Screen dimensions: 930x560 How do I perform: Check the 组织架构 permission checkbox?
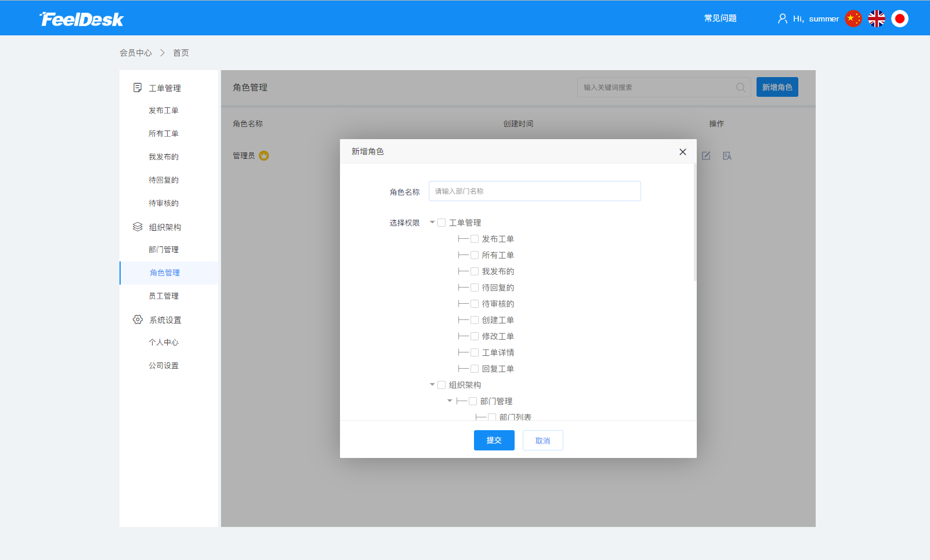click(442, 385)
